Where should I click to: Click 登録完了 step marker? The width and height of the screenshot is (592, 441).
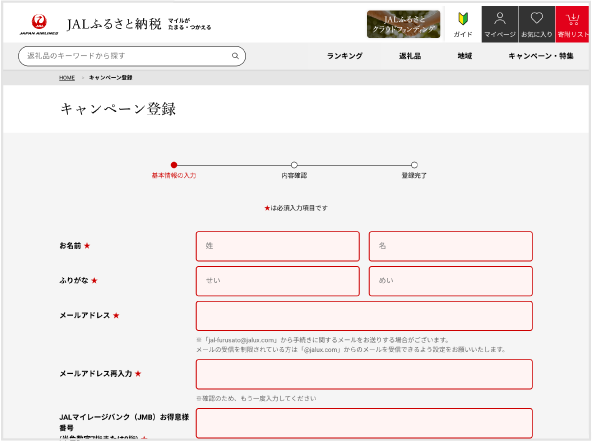coord(414,165)
